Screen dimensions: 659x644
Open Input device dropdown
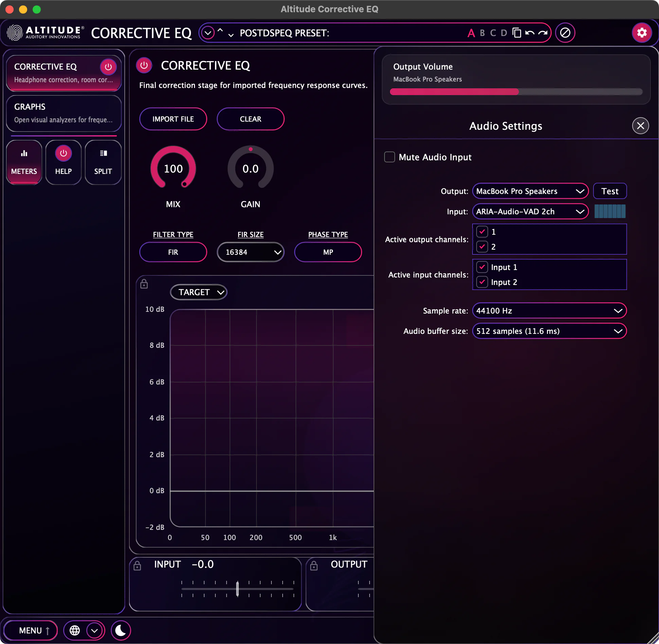[x=530, y=211]
